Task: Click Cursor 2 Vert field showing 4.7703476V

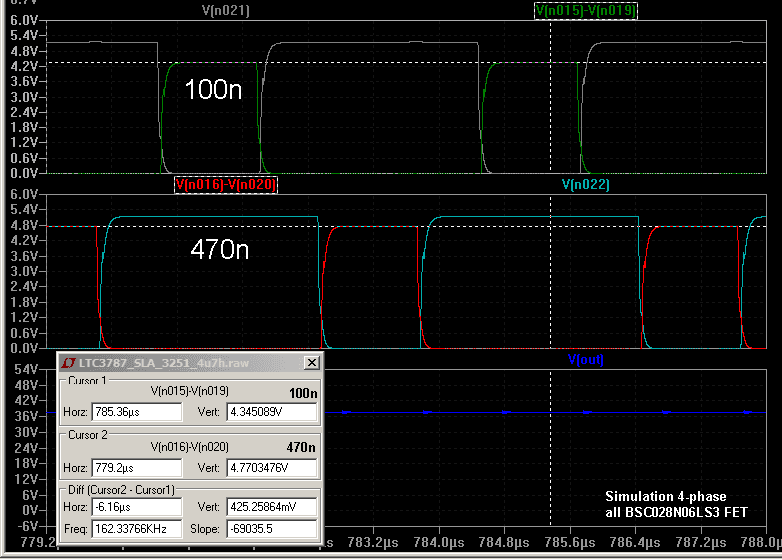Action: (x=271, y=468)
